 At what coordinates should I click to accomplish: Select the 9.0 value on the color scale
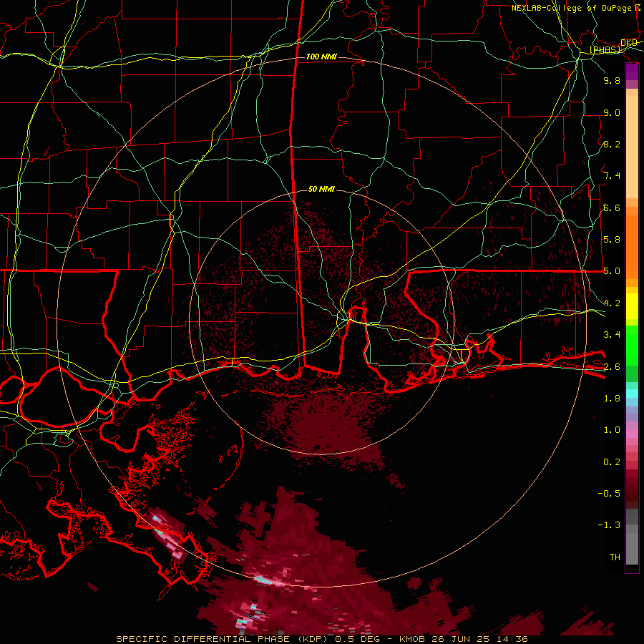(x=612, y=112)
